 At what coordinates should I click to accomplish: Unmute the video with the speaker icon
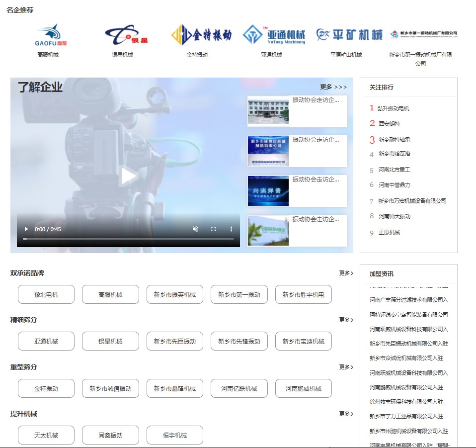(x=195, y=229)
